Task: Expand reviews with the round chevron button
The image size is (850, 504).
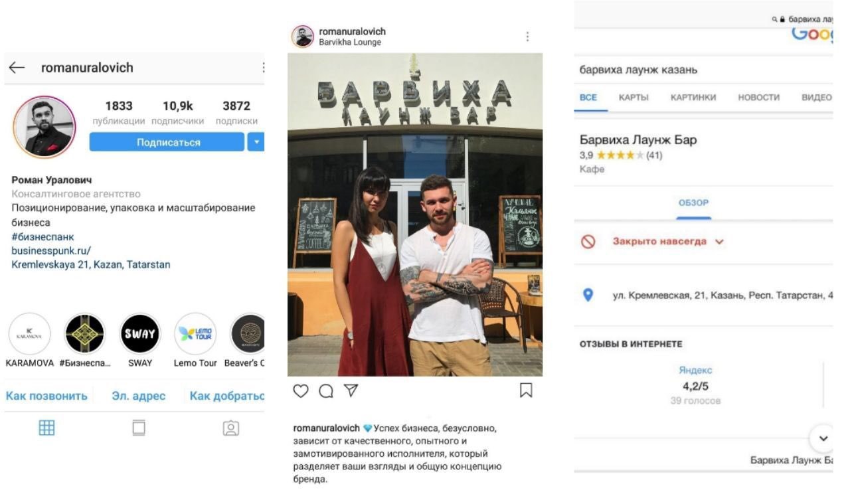Action: point(823,439)
